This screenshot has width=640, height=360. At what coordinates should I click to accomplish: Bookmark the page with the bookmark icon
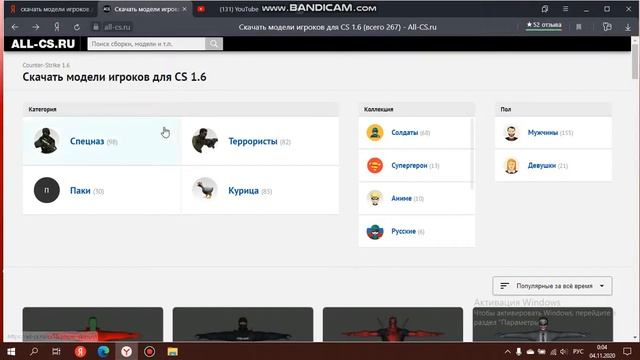point(579,27)
